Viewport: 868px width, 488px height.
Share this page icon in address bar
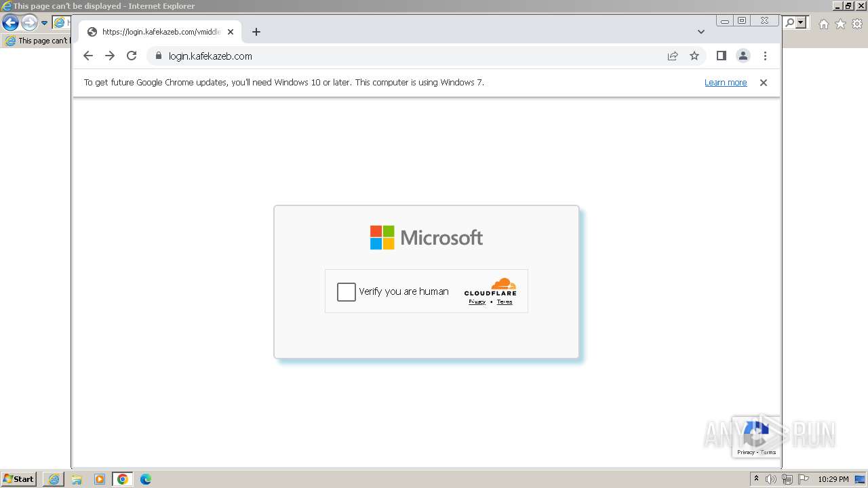673,56
